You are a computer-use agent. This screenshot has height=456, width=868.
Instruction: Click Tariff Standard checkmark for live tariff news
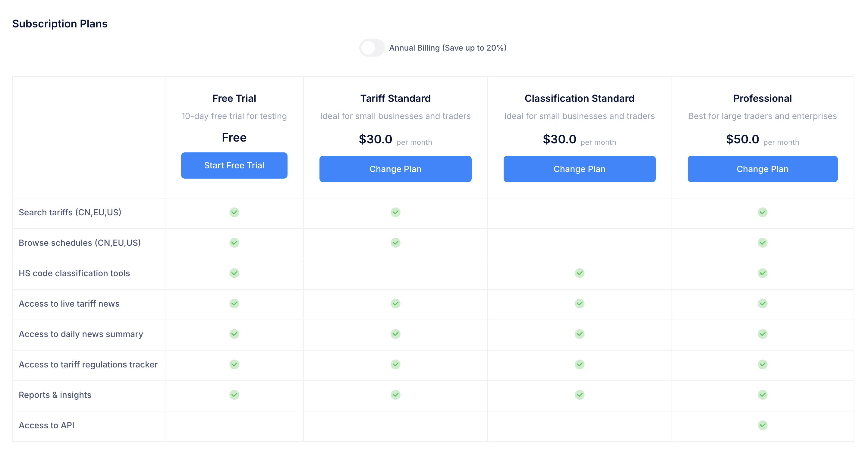click(x=395, y=303)
